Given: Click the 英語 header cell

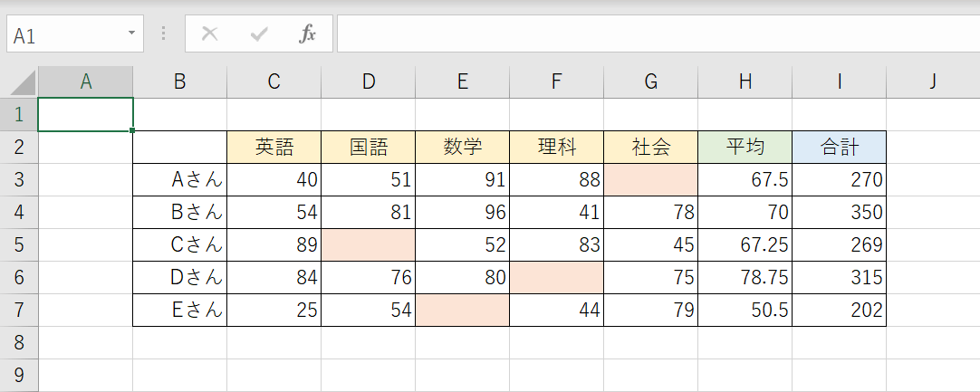Looking at the screenshot, I should coord(274,148).
